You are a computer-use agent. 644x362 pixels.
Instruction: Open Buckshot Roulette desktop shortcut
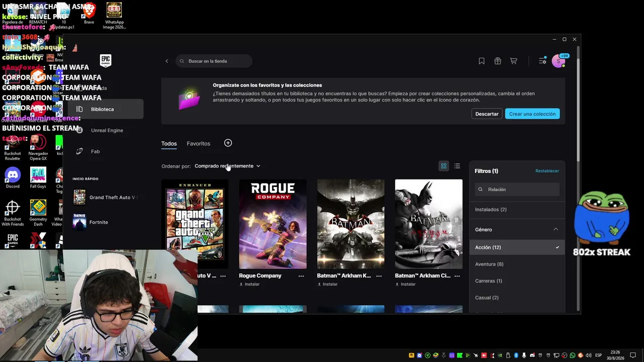pos(13,147)
